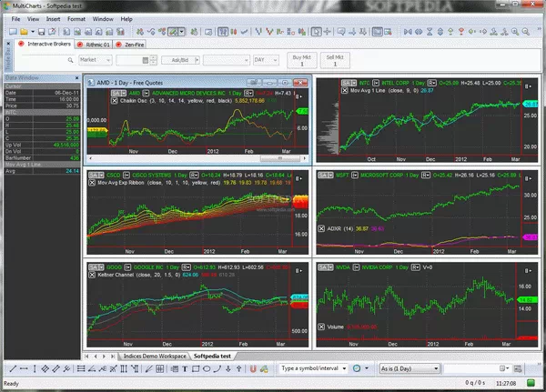Toggle Mov Avg Exp Ribbon checkbox on CSCO chart
This screenshot has height=392, width=546.
92,183
